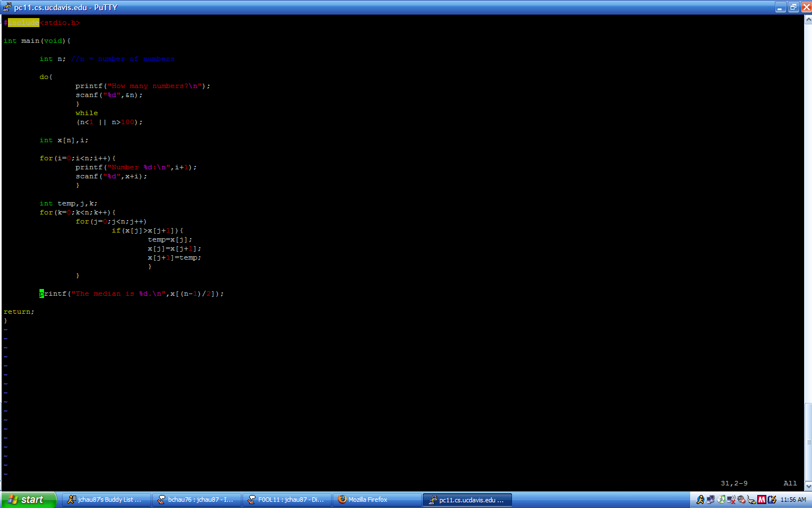Click the 'int x[n],i;' declaration

(64, 140)
